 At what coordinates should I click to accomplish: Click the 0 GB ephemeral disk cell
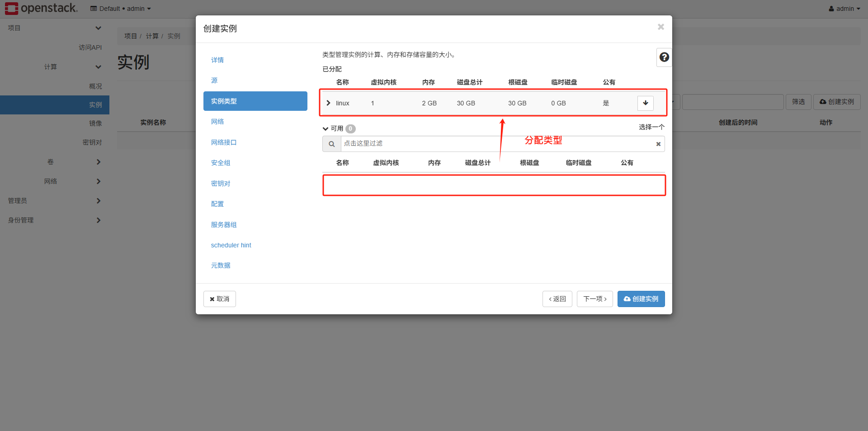(558, 103)
